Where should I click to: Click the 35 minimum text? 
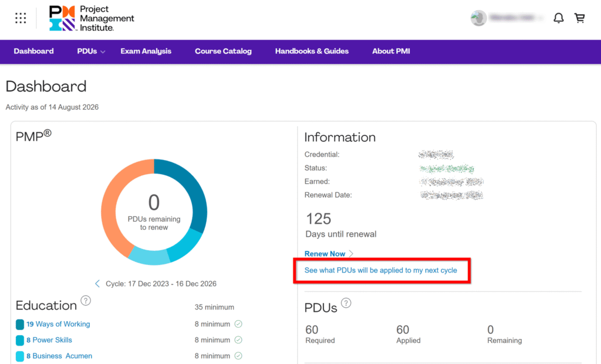(x=214, y=307)
